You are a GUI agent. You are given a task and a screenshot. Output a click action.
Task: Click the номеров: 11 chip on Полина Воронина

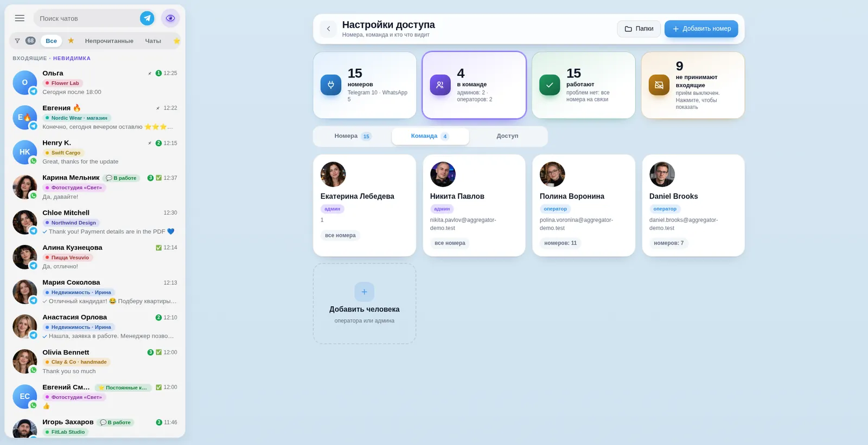coord(560,243)
